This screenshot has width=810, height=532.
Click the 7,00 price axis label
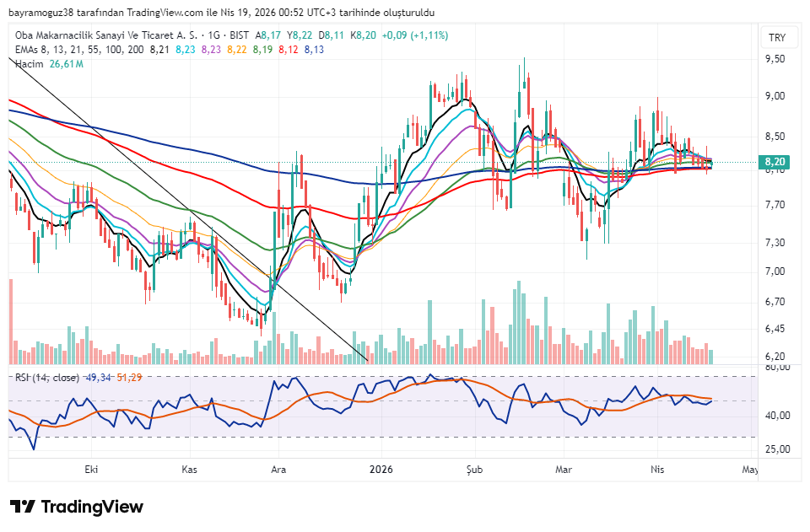(775, 271)
